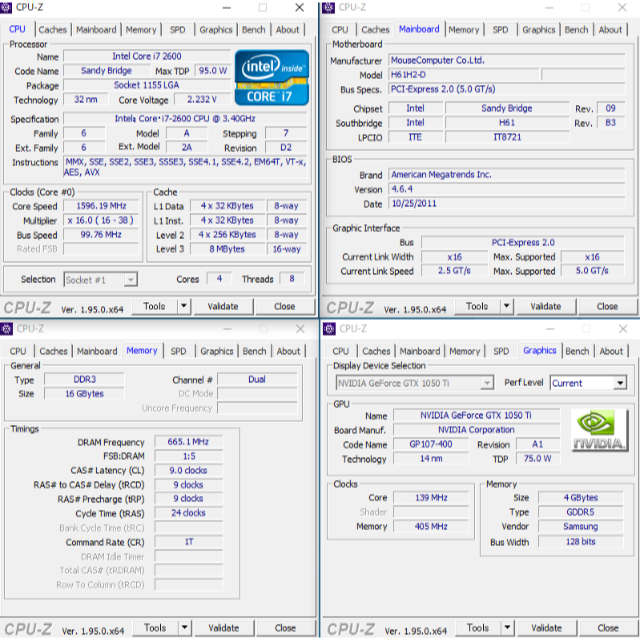This screenshot has height=640, width=640.
Task: Open About tab in Graphics window
Action: pos(611,351)
